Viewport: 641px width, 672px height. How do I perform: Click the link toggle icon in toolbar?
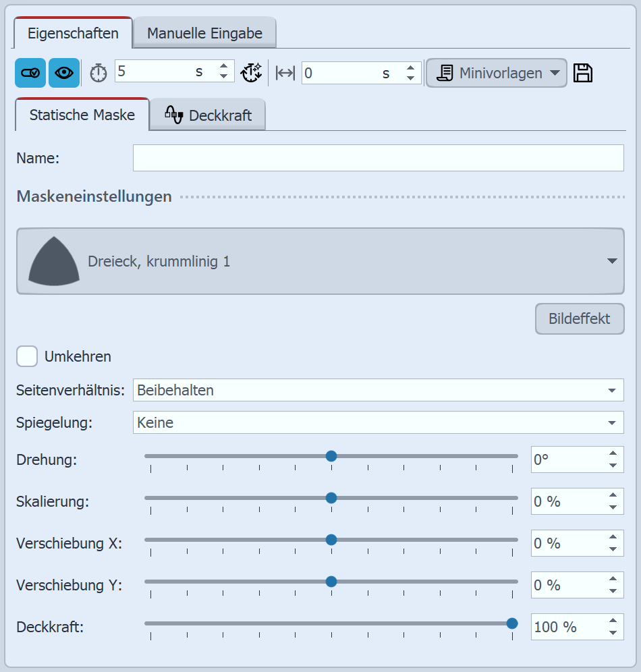click(30, 74)
